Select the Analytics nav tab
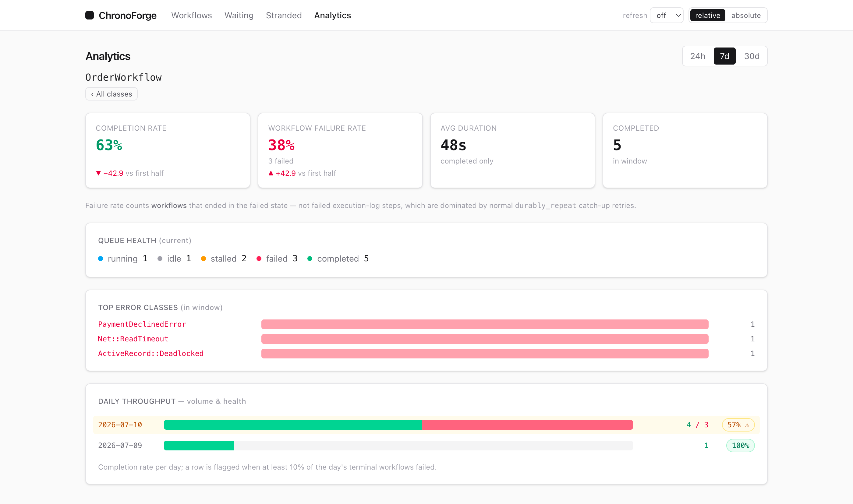This screenshot has height=504, width=853. click(332, 15)
